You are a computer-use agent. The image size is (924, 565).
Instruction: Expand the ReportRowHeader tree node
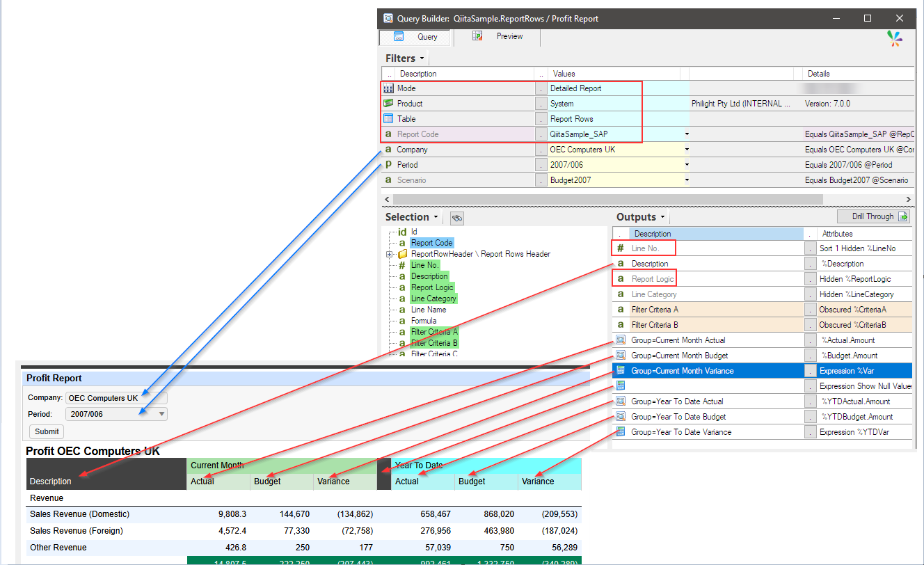pyautogui.click(x=390, y=254)
